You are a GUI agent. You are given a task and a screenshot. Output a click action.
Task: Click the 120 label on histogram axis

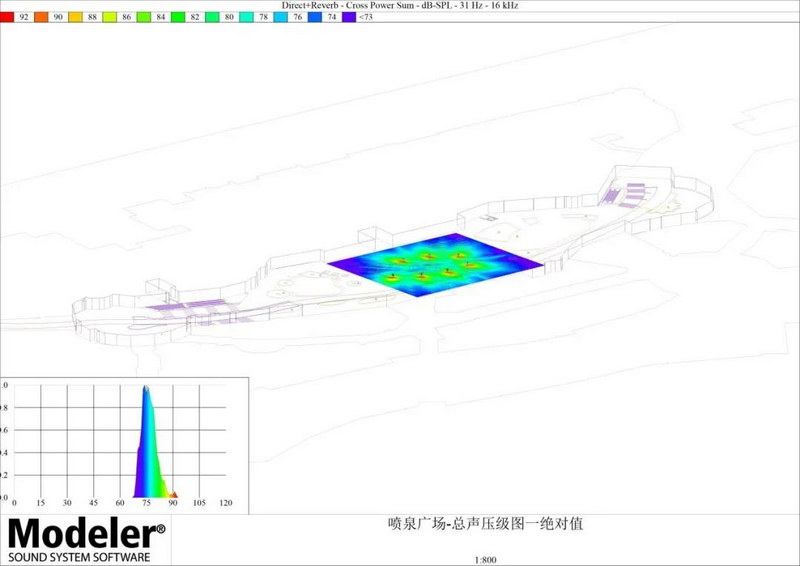tap(226, 503)
